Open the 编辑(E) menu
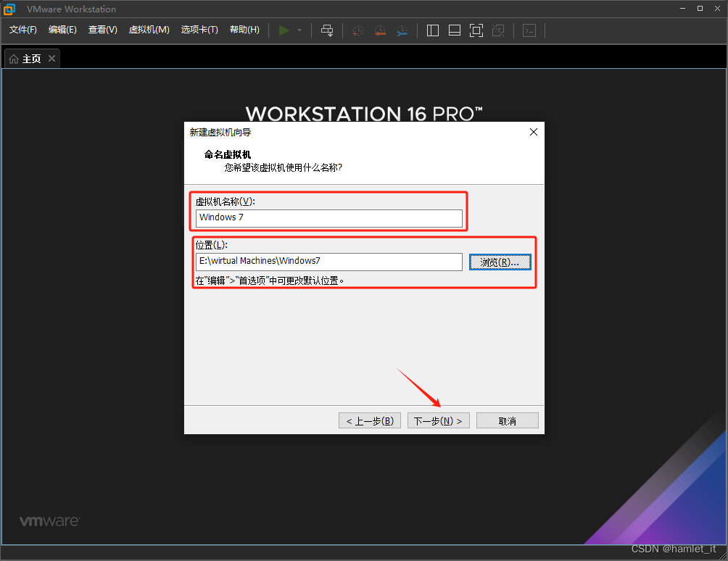This screenshot has height=561, width=728. pyautogui.click(x=62, y=30)
